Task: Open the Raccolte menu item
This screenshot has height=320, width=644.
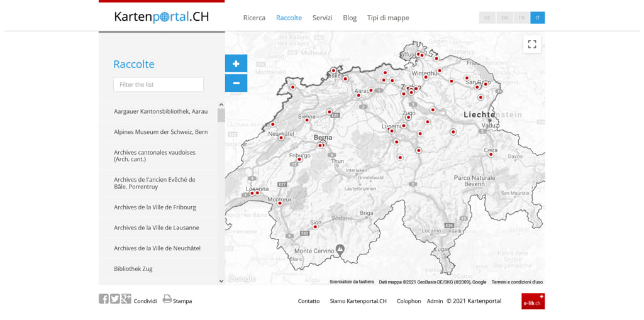Action: tap(289, 18)
